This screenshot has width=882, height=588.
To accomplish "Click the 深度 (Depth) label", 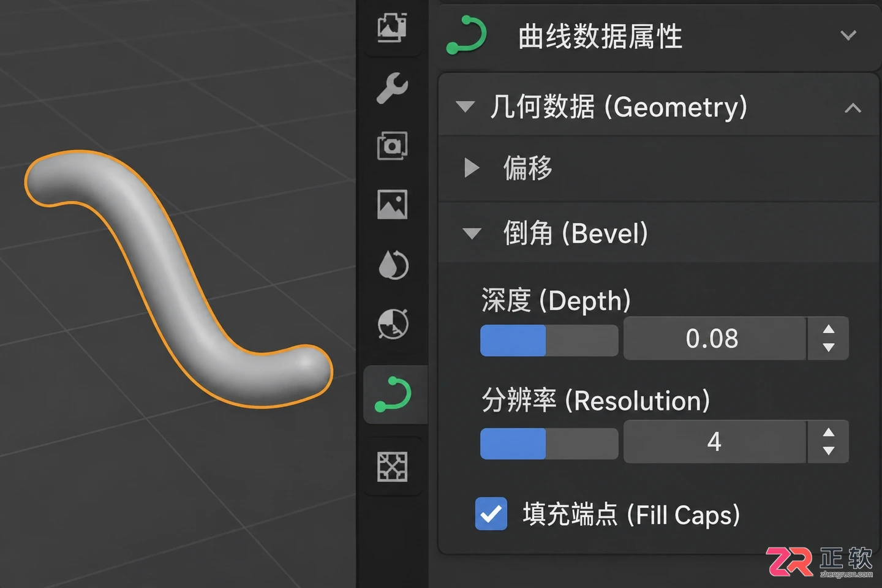I will (x=556, y=301).
